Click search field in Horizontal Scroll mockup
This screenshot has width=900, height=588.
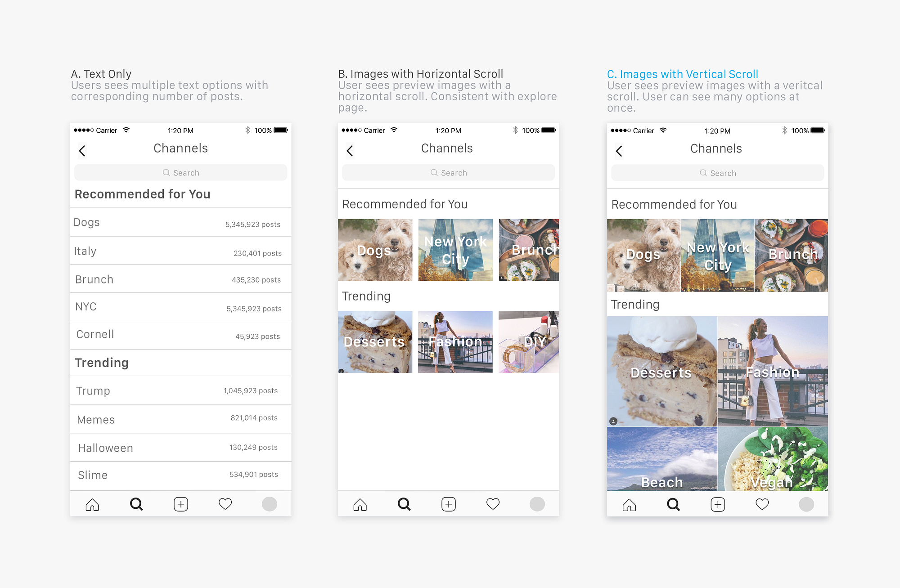coord(448,173)
